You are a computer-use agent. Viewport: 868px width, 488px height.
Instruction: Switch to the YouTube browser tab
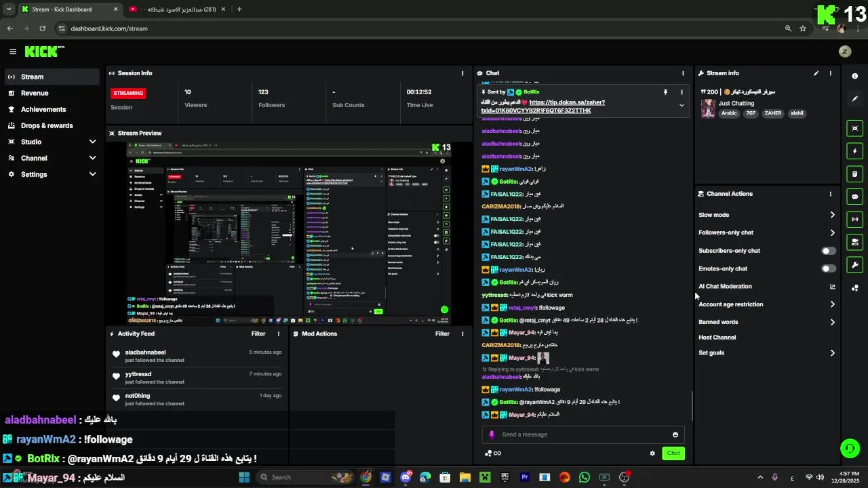click(176, 9)
